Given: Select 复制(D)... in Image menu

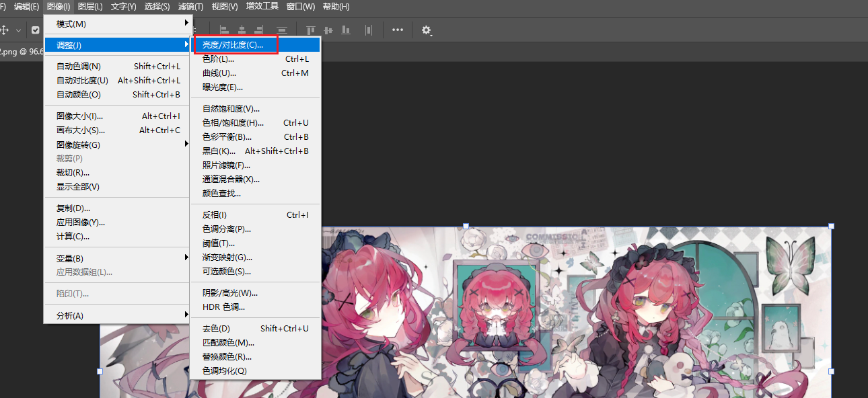Looking at the screenshot, I should 117,208.
